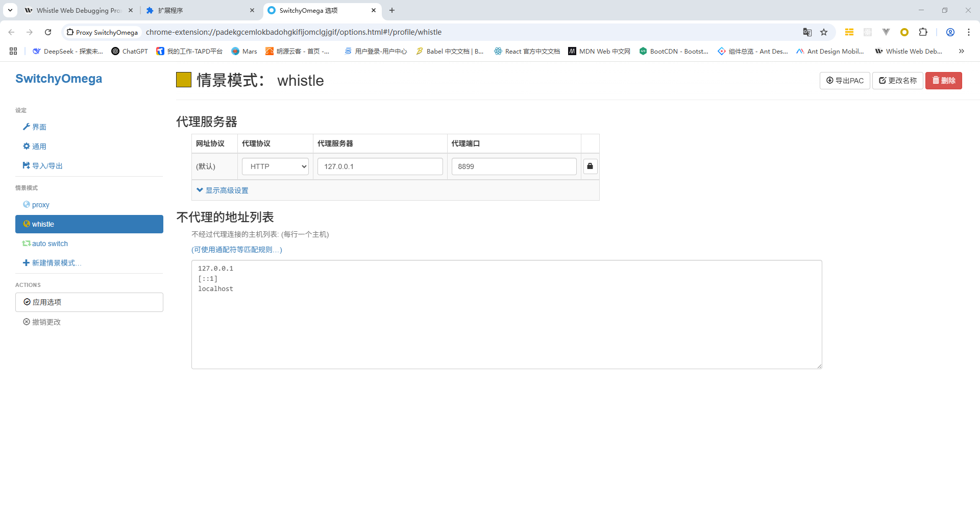Open the BootCDN bookmark
The width and height of the screenshot is (980, 531).
click(x=674, y=51)
